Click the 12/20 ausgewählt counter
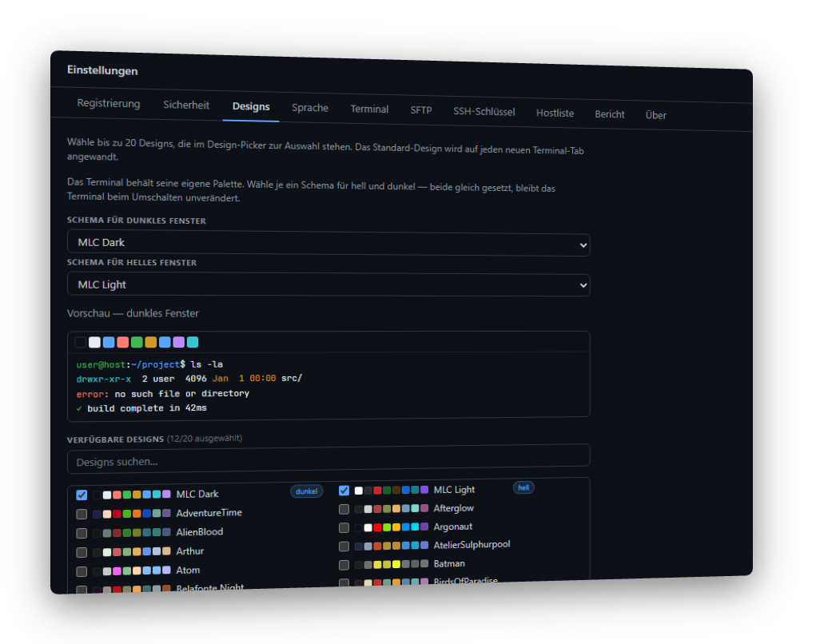Screen dimensions: 820x644 [x=205, y=438]
